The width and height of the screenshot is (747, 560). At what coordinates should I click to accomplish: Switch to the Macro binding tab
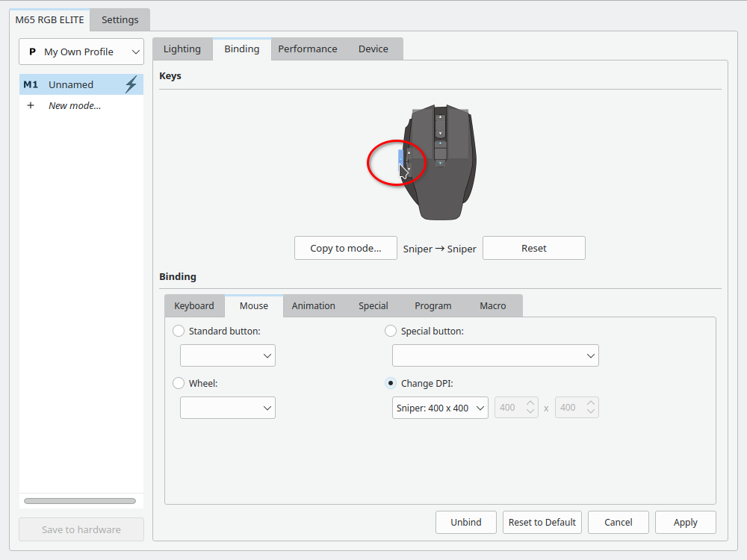point(493,305)
